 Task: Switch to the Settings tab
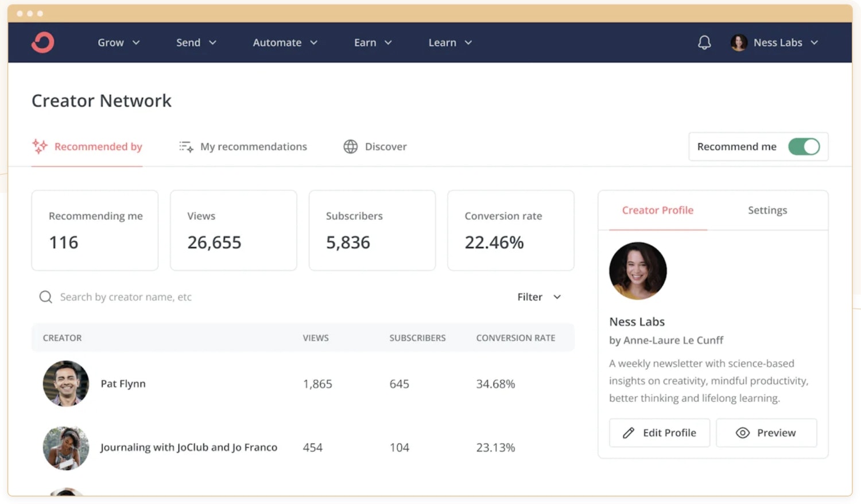[767, 210]
